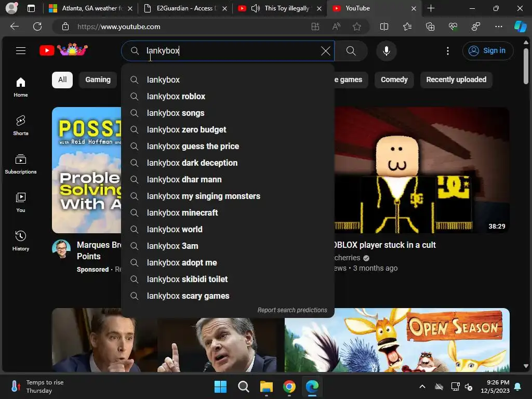Screen dimensions: 532x399
Task: Open the Copilot sidebar icon
Action: pos(521,26)
